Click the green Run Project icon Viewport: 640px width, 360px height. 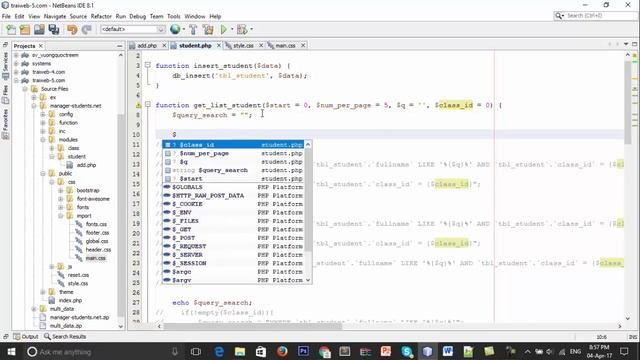223,29
